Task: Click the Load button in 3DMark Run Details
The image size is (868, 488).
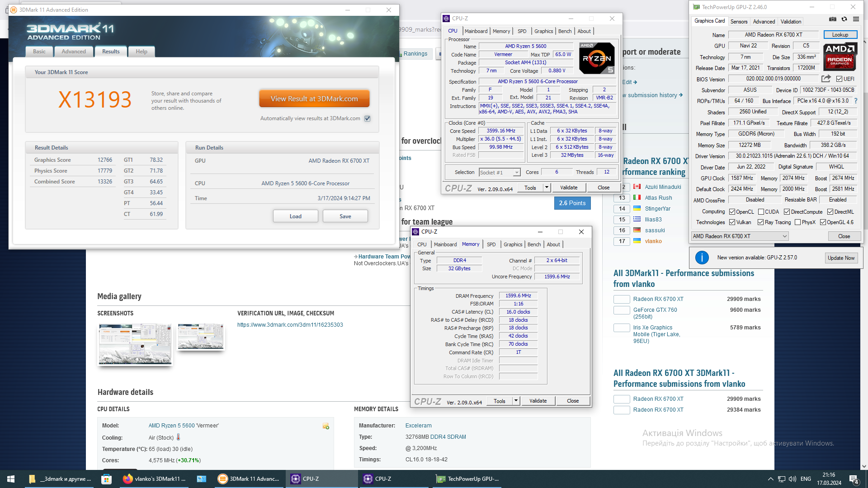Action: 296,216
